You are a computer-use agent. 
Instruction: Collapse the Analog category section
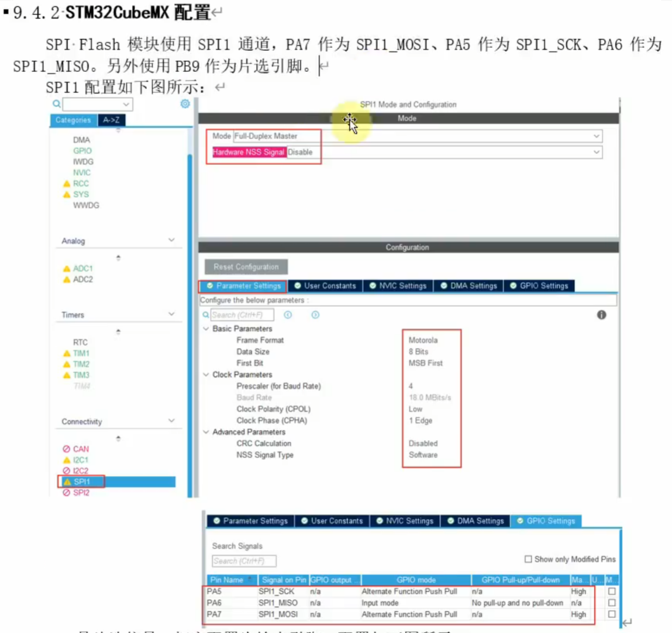[x=171, y=240]
